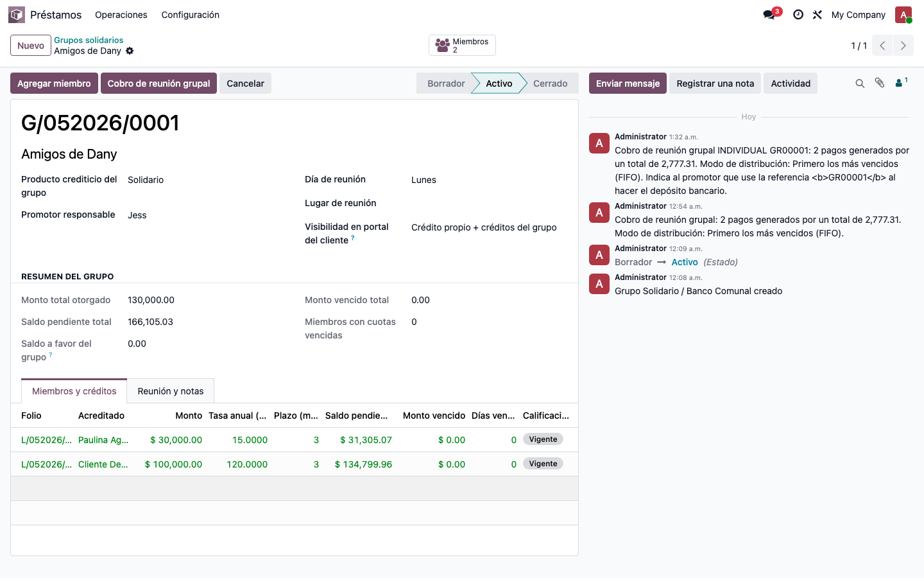Click Enviar mensaje button
This screenshot has height=578, width=924.
(628, 83)
